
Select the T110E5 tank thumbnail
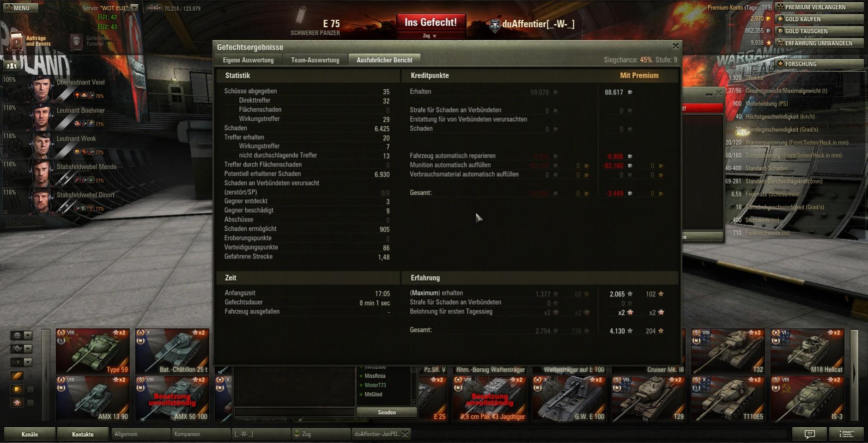click(728, 398)
